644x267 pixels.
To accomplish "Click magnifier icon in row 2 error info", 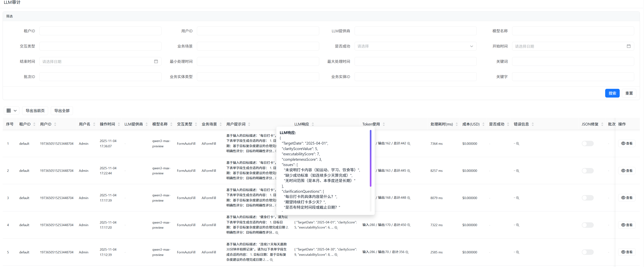I will [518, 171].
